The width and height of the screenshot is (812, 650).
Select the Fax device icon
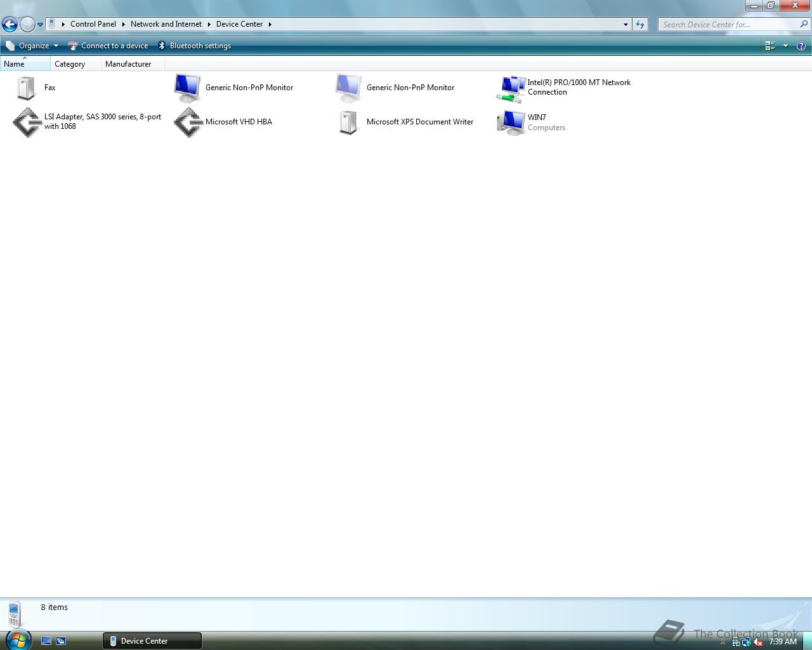26,88
